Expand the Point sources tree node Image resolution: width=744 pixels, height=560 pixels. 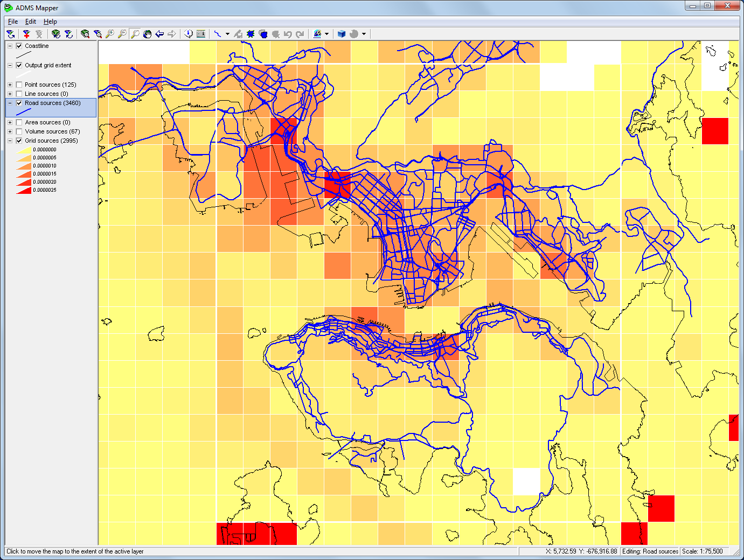tap(10, 85)
